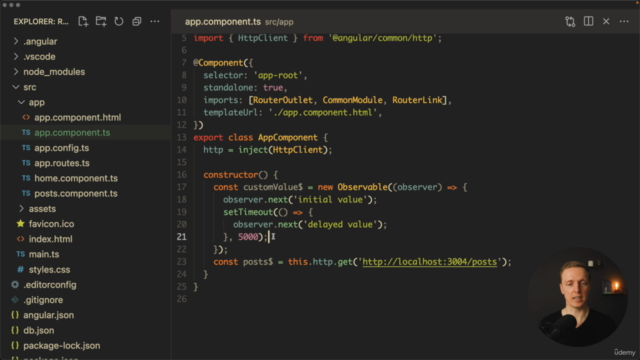Click the RouterLink import entry
The image size is (640, 360).
point(417,100)
